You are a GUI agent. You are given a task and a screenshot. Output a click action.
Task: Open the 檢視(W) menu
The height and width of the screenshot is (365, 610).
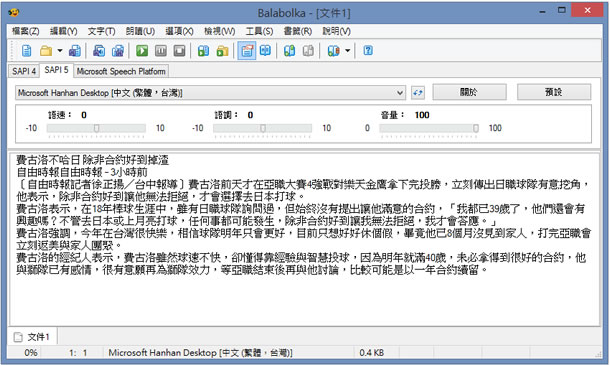pos(219,31)
